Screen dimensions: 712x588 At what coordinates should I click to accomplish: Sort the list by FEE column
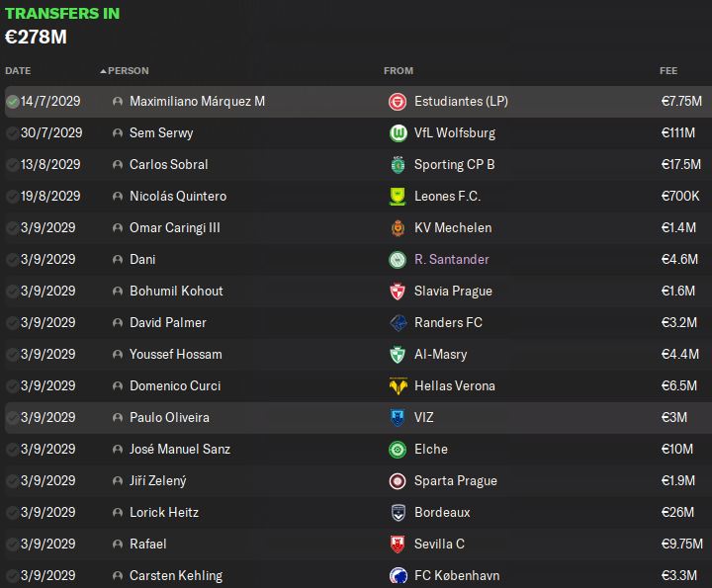(x=668, y=71)
